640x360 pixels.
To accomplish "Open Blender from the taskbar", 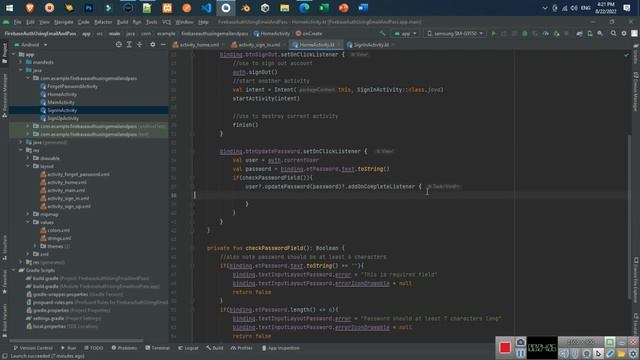I will 245,8.
